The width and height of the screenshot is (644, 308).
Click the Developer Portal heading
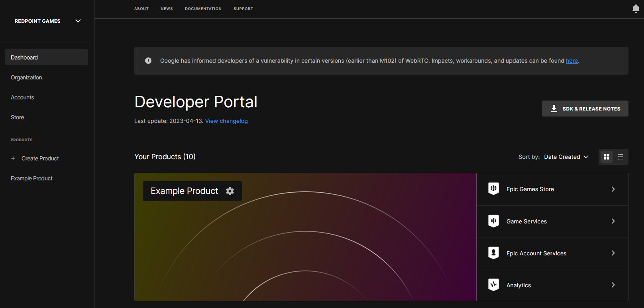pyautogui.click(x=196, y=102)
